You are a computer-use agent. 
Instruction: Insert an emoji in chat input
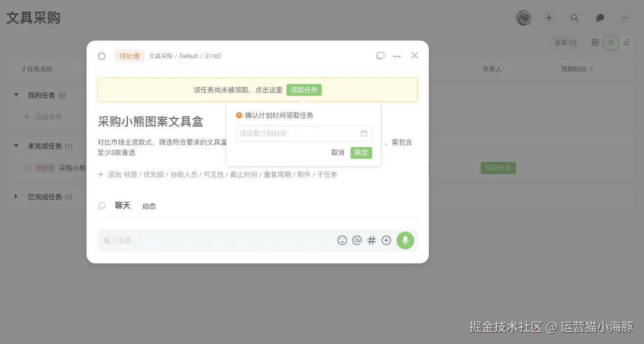click(342, 240)
